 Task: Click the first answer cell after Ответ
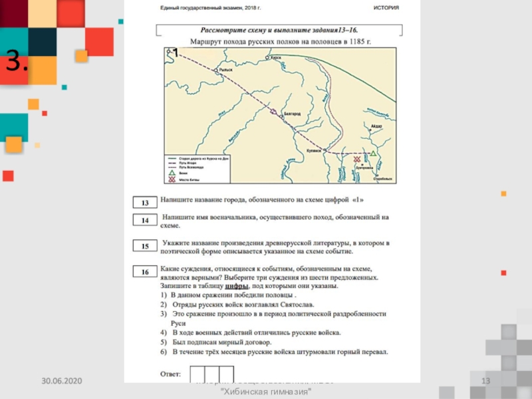click(x=198, y=374)
